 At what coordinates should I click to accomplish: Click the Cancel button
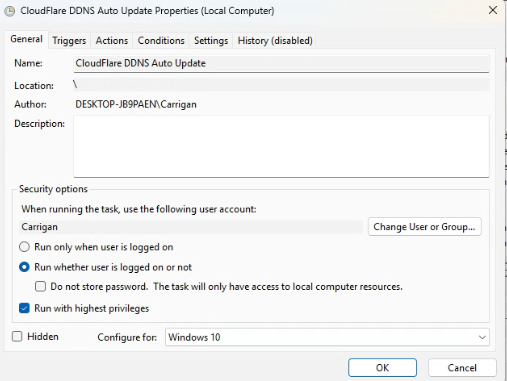click(462, 368)
